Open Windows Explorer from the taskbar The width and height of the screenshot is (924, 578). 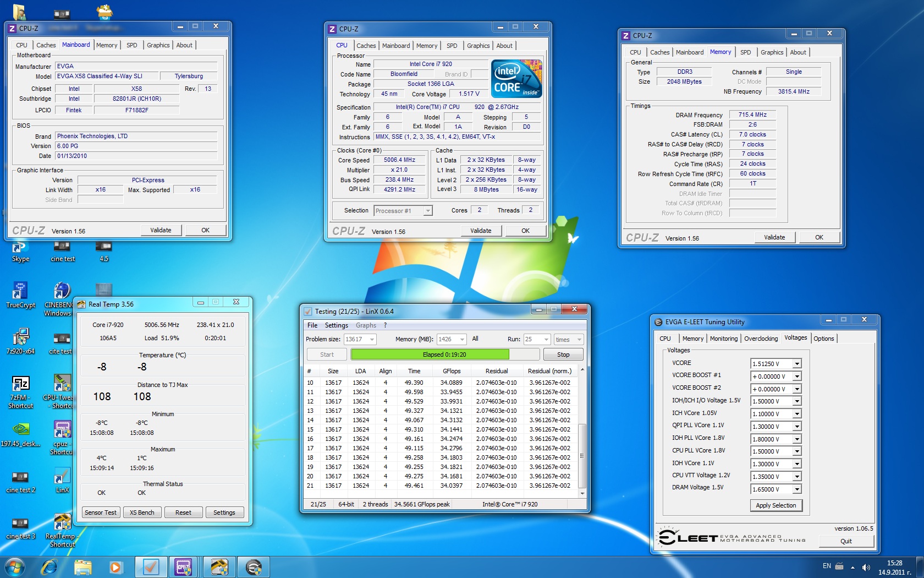point(82,566)
